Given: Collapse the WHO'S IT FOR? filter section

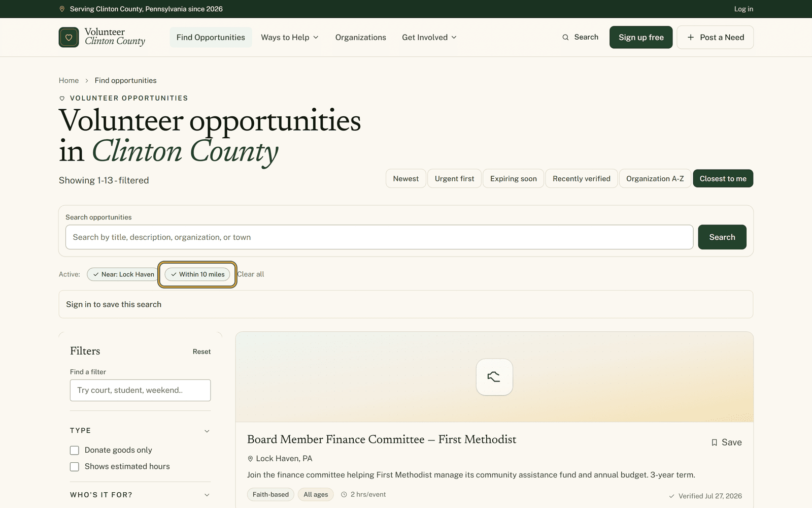Looking at the screenshot, I should 140,495.
